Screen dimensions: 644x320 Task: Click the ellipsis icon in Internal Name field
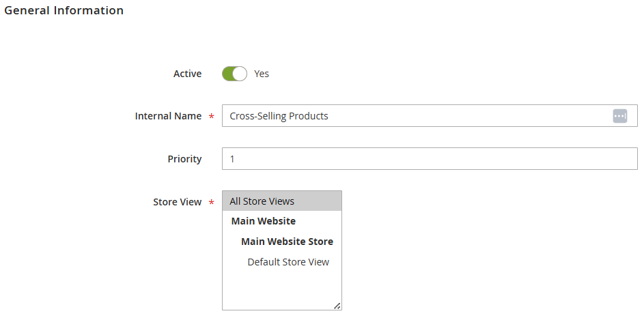click(x=619, y=116)
